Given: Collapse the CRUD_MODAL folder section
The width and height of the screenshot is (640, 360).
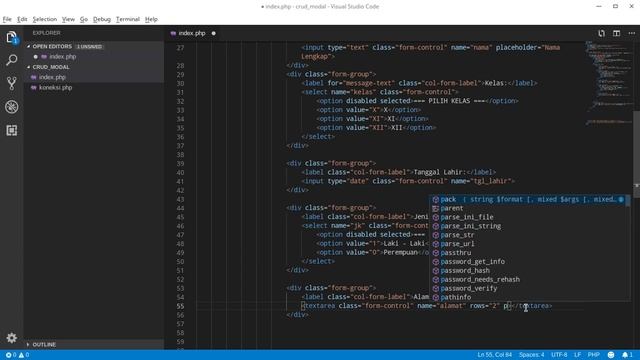Looking at the screenshot, I should coord(93,67).
